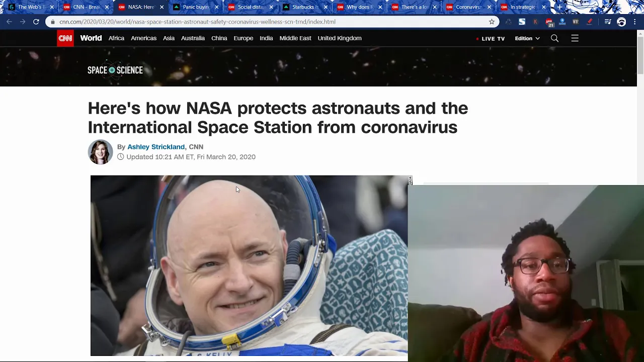
Task: Open the CNN hamburger menu
Action: tap(575, 38)
